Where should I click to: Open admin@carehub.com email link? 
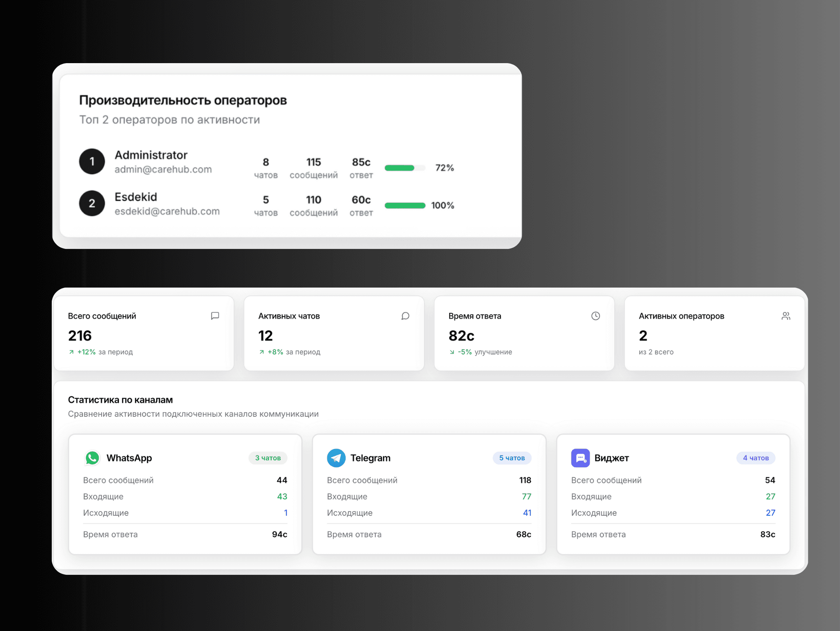(163, 169)
